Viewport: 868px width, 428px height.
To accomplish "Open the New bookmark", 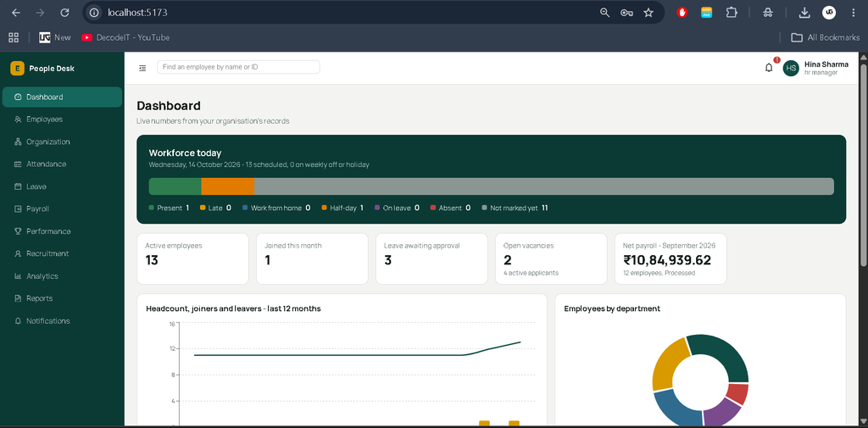I will 55,37.
